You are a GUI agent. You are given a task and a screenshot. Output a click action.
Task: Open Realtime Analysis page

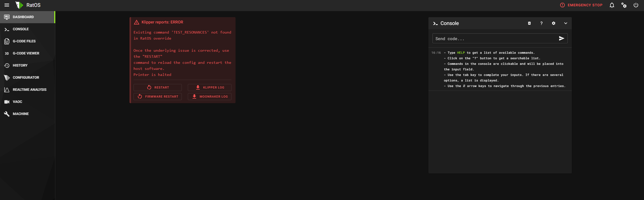click(x=28, y=90)
